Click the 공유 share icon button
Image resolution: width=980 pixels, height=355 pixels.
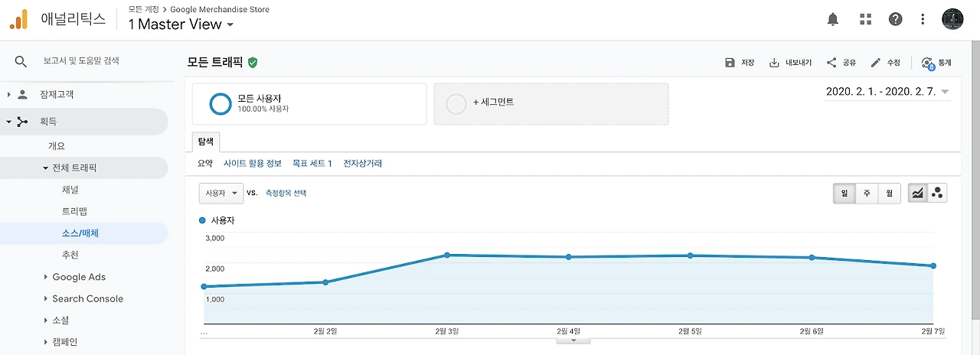click(x=841, y=63)
